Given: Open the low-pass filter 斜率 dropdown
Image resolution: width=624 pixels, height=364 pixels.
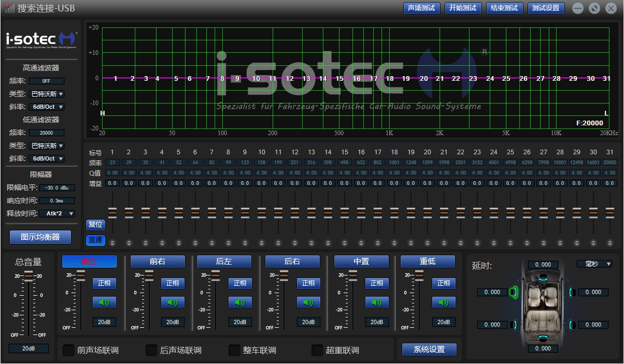Looking at the screenshot, I should 47,159.
